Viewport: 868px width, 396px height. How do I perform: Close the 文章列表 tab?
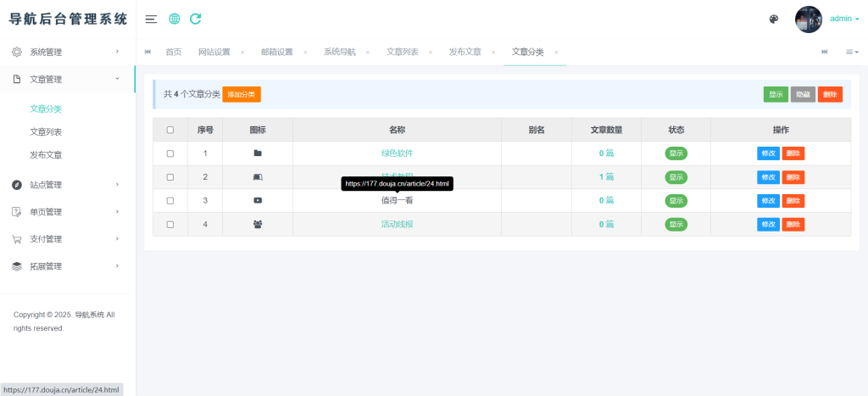tap(430, 52)
